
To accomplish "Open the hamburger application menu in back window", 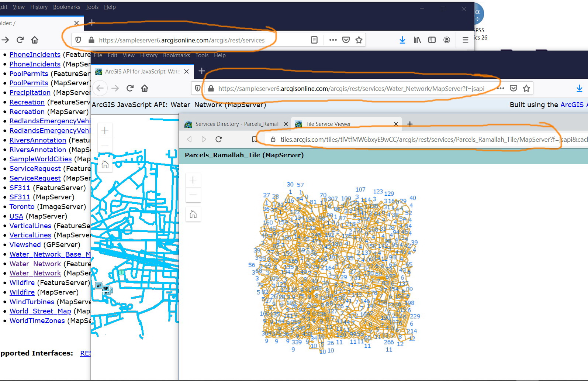I will 466,40.
